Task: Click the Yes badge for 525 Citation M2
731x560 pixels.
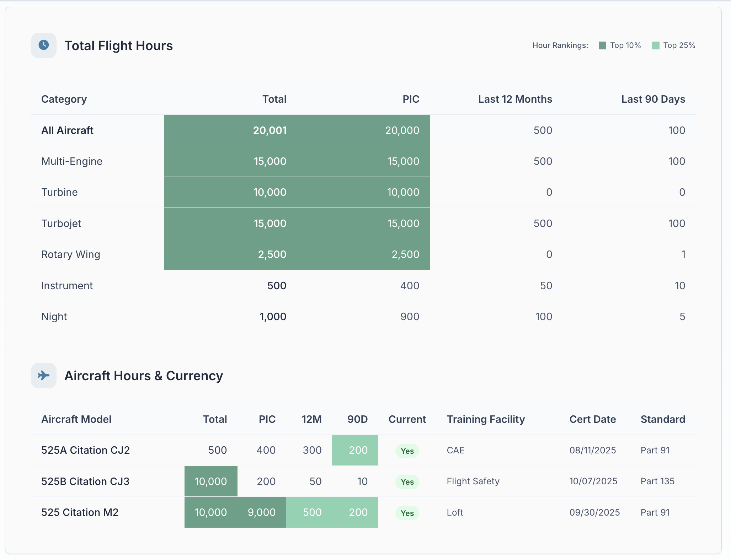Action: (x=407, y=513)
